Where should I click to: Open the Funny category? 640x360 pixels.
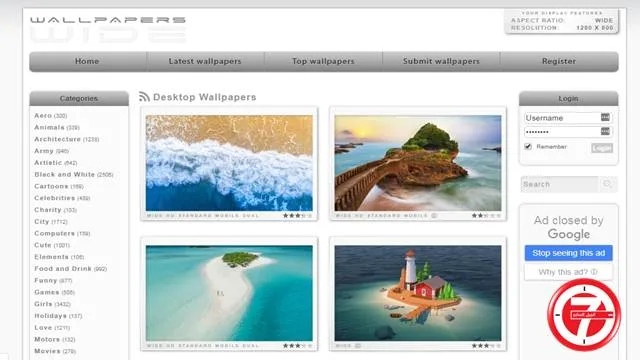[53, 280]
